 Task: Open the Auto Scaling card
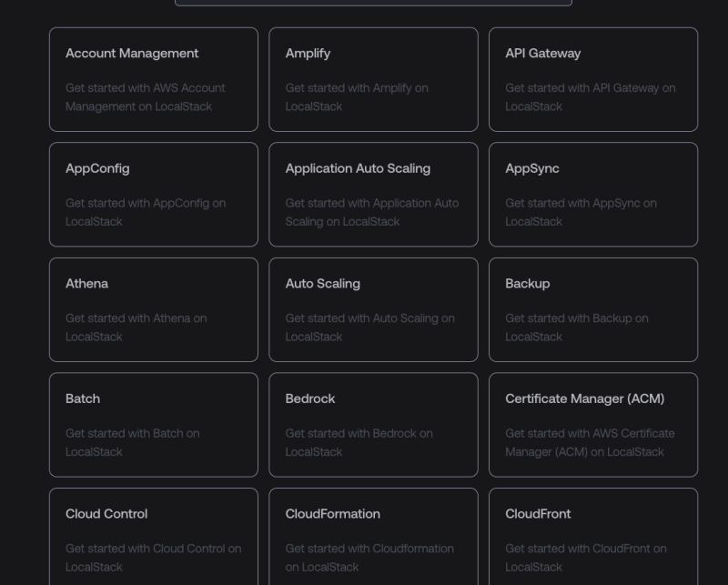373,309
